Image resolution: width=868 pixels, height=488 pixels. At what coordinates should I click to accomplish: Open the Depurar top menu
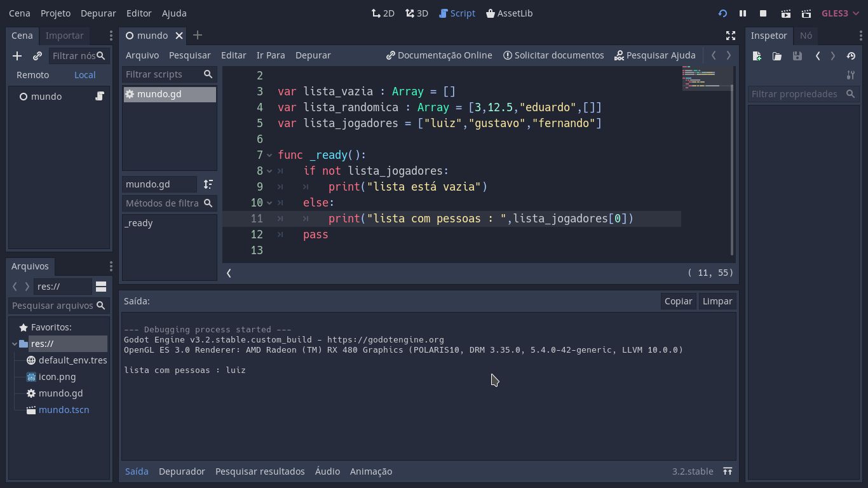tap(98, 13)
